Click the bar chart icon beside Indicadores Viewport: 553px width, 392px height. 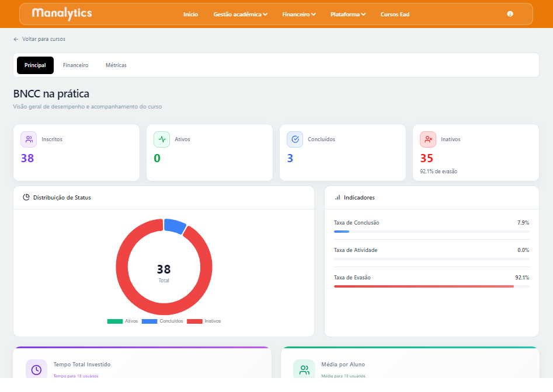coord(338,197)
